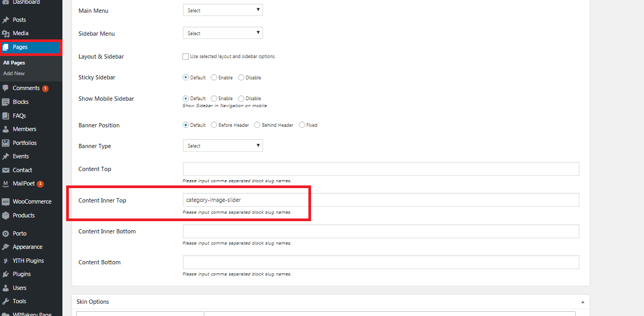Click the Portfolios icon in sidebar
Screen dimensions: 644x316
tap(6, 143)
